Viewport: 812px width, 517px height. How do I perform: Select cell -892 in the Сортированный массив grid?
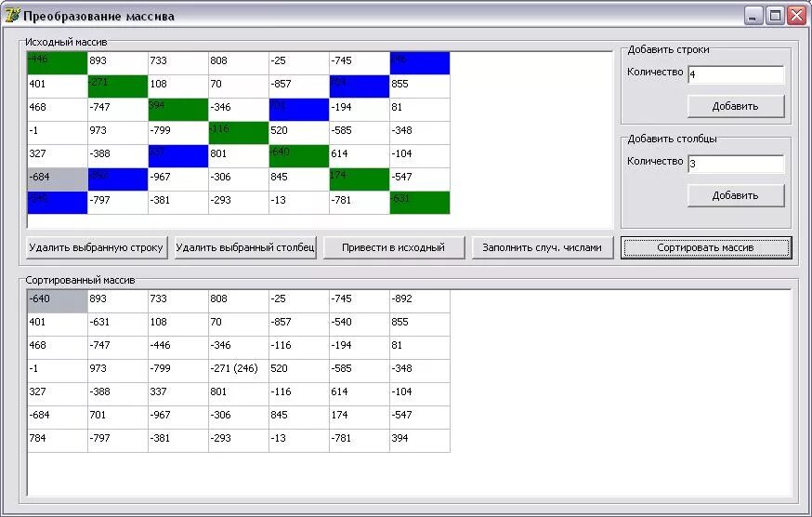[420, 301]
